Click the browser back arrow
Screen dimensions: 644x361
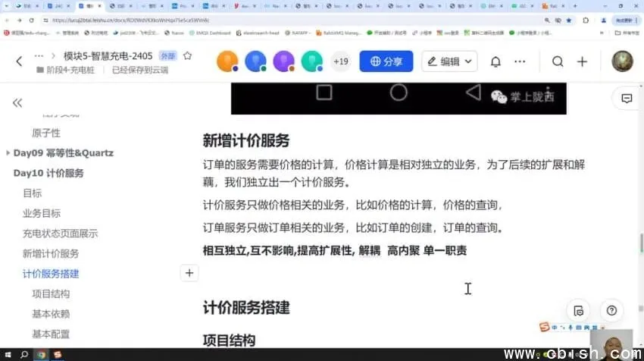[7, 20]
